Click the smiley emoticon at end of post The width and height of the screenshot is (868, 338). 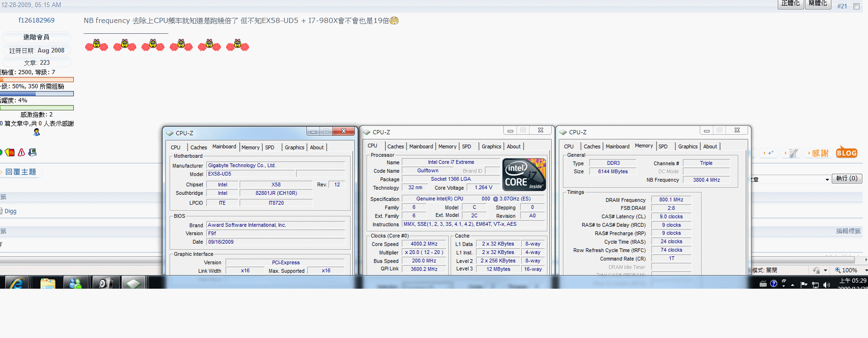[x=394, y=21]
